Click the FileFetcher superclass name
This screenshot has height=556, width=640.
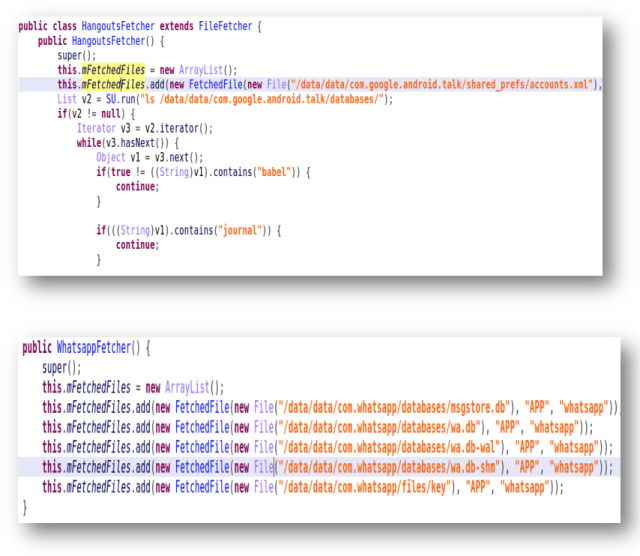point(225,26)
